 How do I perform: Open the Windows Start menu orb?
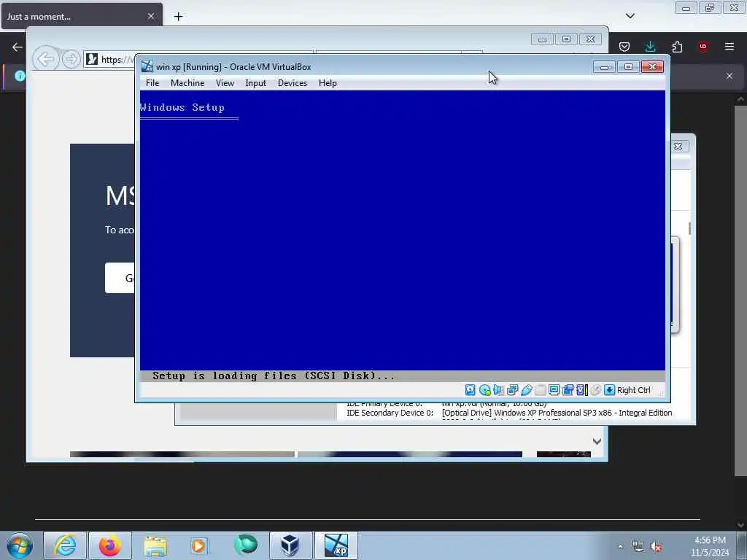pyautogui.click(x=20, y=545)
